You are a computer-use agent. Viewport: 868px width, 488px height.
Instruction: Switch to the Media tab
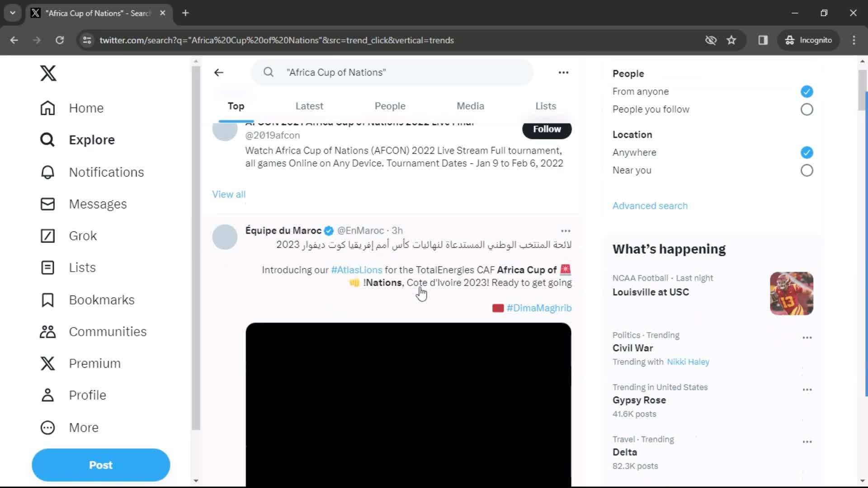click(470, 106)
